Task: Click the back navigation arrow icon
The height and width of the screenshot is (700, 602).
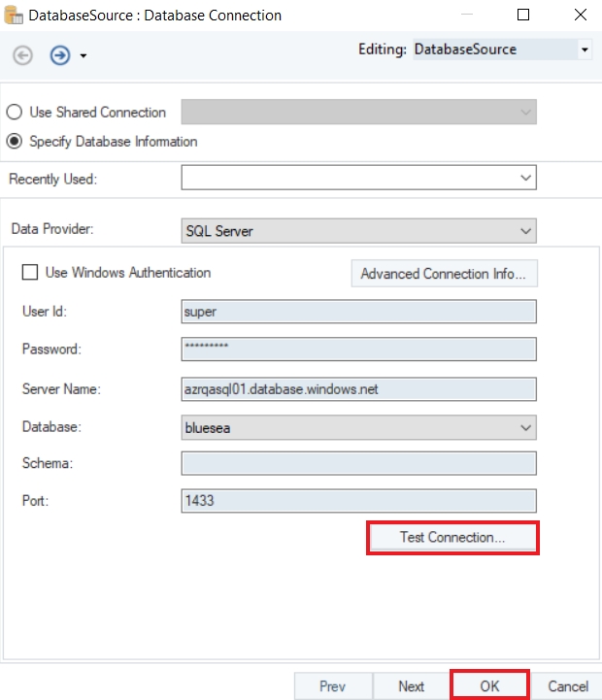Action: tap(22, 55)
